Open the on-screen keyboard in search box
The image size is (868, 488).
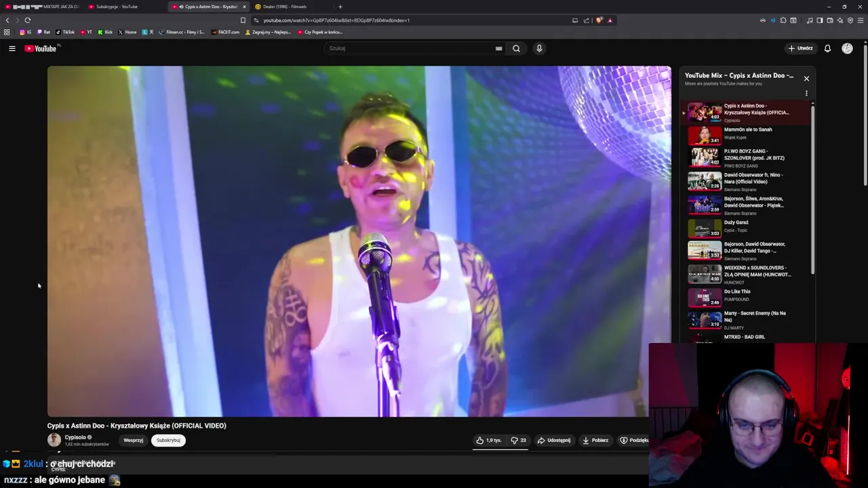click(x=498, y=48)
